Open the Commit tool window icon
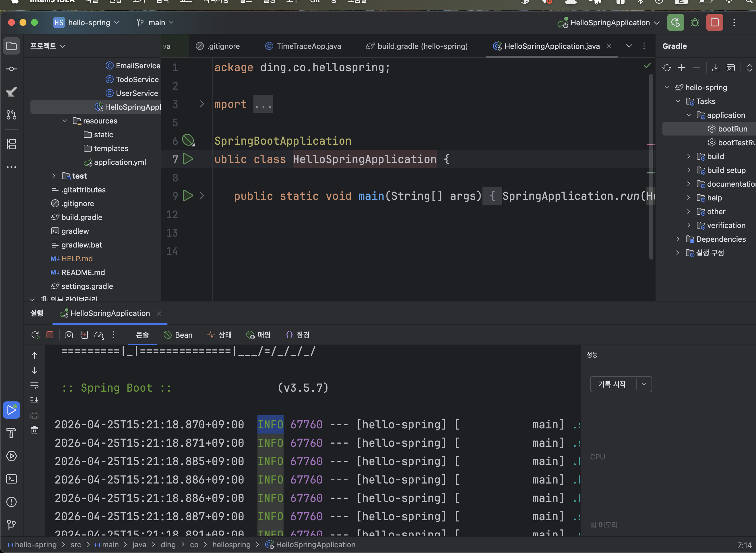Viewport: 756px width, 553px height. [11, 69]
